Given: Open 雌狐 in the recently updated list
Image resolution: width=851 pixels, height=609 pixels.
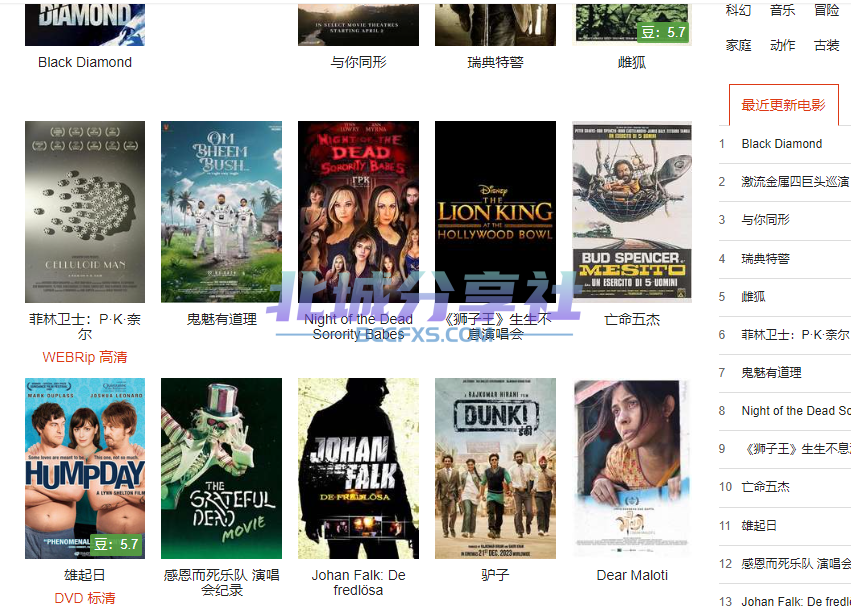Looking at the screenshot, I should pos(753,296).
